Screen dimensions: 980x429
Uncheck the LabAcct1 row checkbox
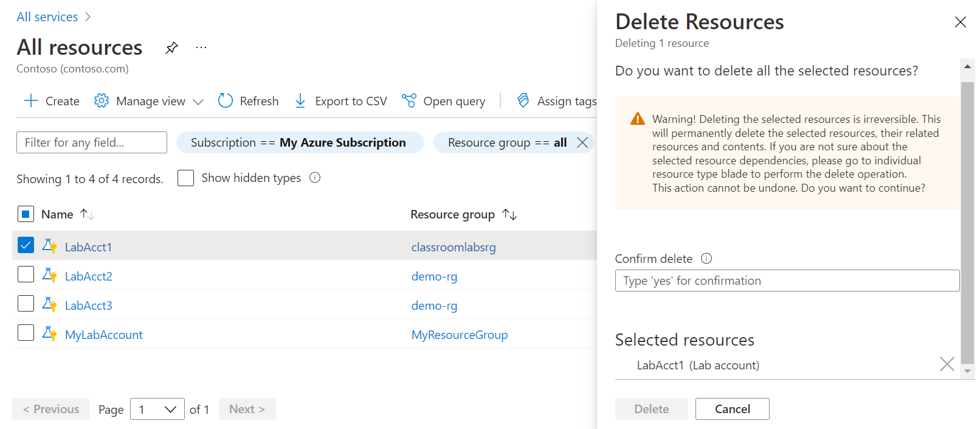tap(26, 245)
